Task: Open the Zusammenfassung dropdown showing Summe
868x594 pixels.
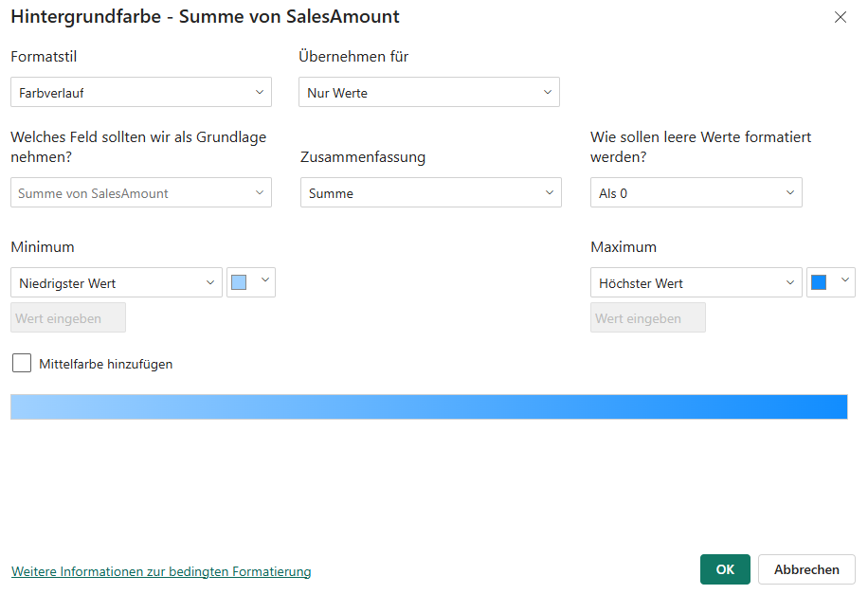Action: click(428, 192)
